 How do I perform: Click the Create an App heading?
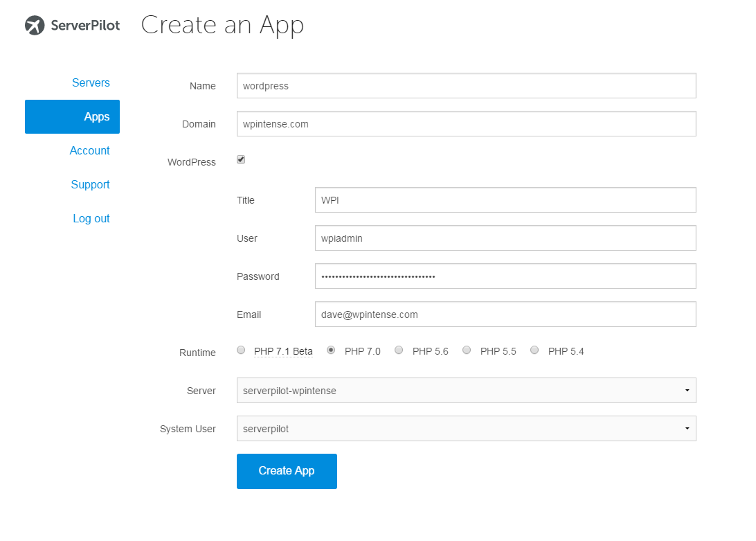(x=222, y=26)
